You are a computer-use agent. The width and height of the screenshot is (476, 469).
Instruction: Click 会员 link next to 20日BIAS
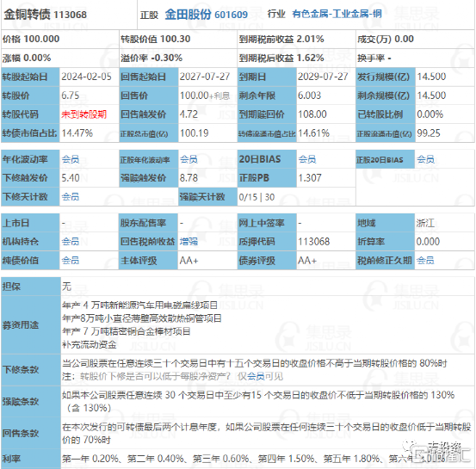point(307,159)
